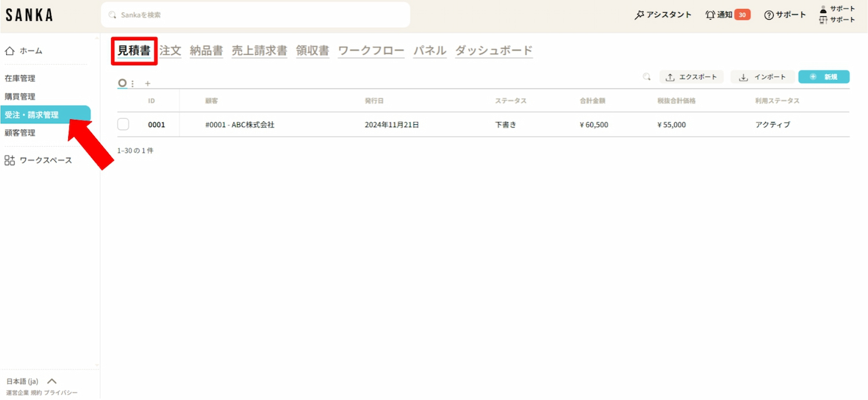Click the ¥ 55,000 pre-tax amount
868x400 pixels.
coord(672,124)
